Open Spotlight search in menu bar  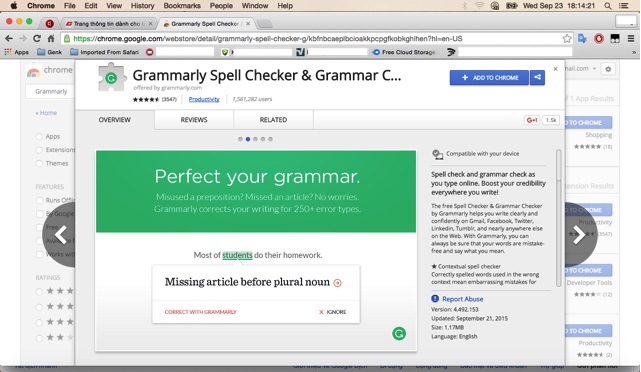[608, 6]
